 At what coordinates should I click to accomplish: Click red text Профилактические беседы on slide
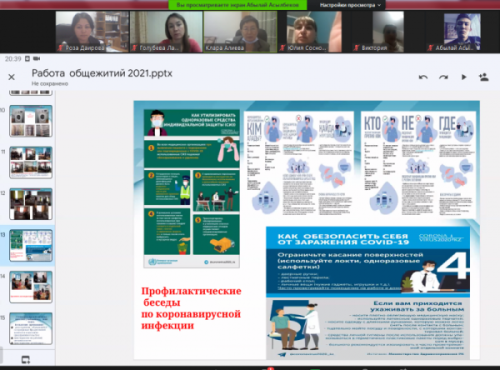(191, 297)
